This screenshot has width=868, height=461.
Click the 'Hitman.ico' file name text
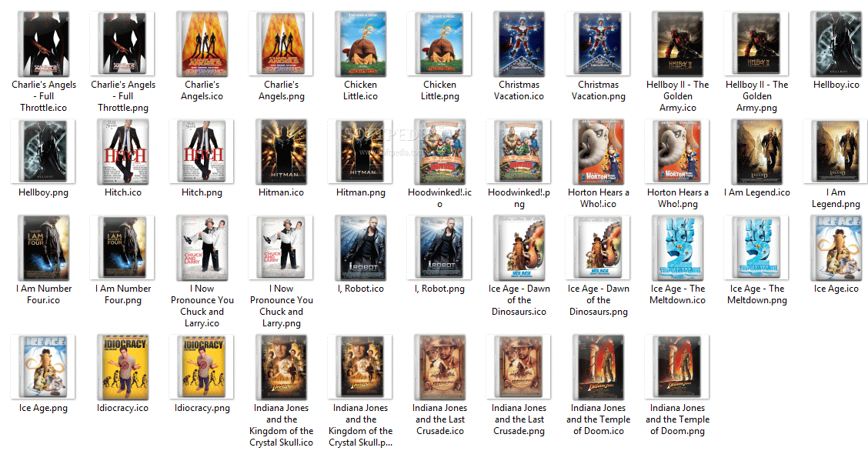point(281,192)
